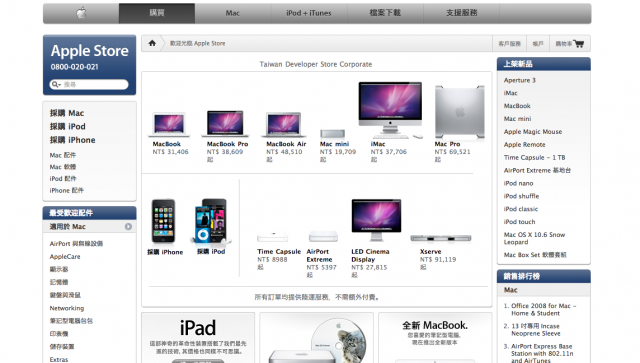Open 筆記型電腦包包 accessory link
Image resolution: width=640 pixels, height=363 pixels.
71,321
